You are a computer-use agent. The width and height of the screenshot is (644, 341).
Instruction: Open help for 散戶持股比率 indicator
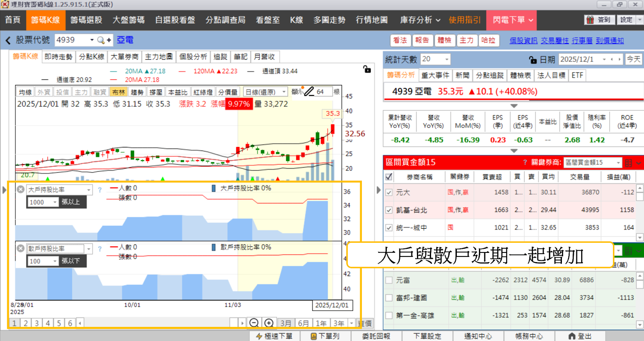[x=100, y=249]
